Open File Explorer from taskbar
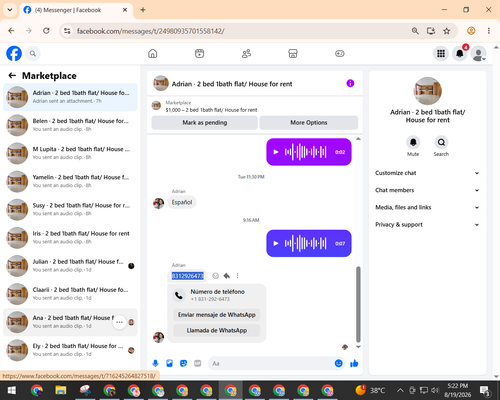This screenshot has height=400, width=500. 61,390
